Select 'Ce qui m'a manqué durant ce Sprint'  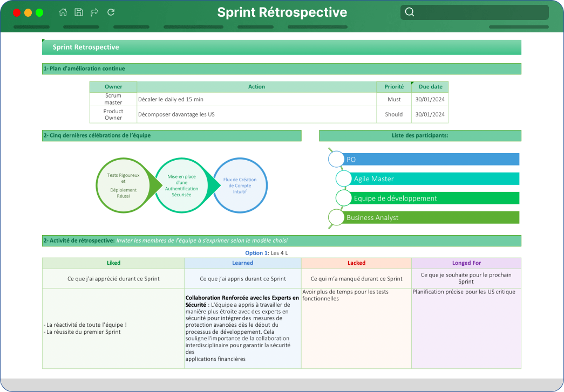356,279
